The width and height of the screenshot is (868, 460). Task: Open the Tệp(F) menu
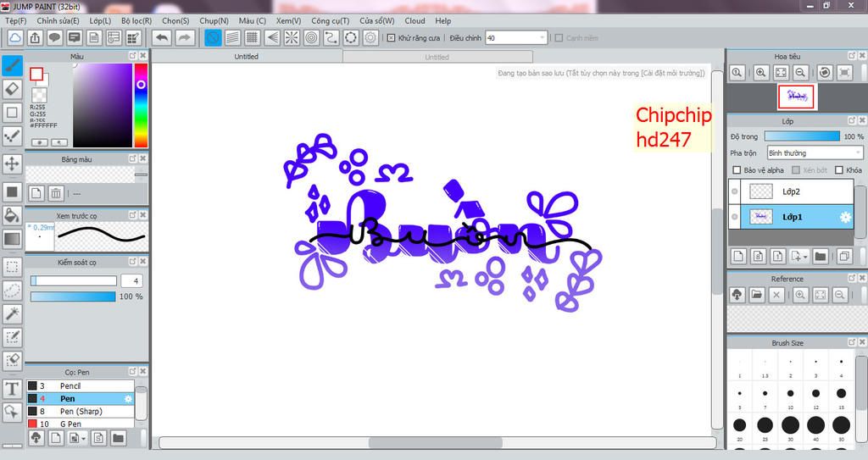tap(15, 20)
